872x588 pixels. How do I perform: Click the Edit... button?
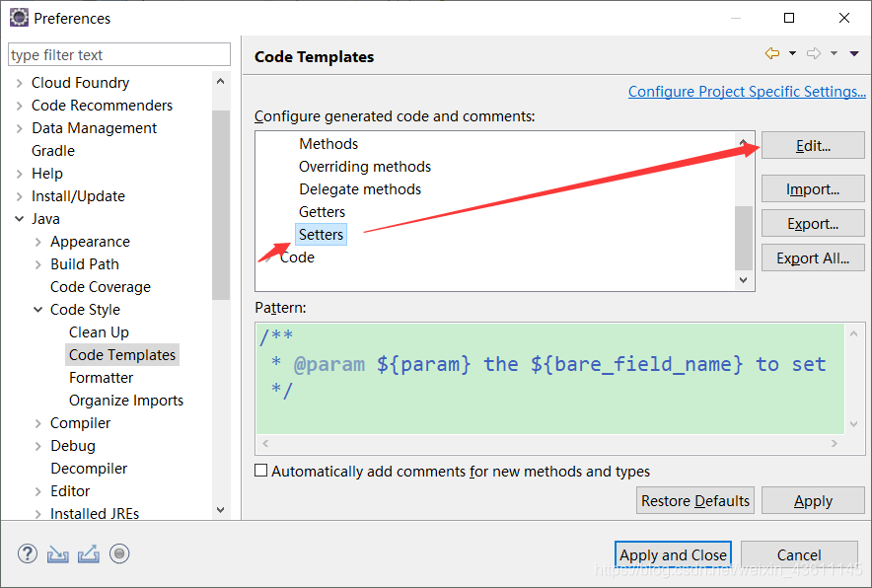[813, 145]
